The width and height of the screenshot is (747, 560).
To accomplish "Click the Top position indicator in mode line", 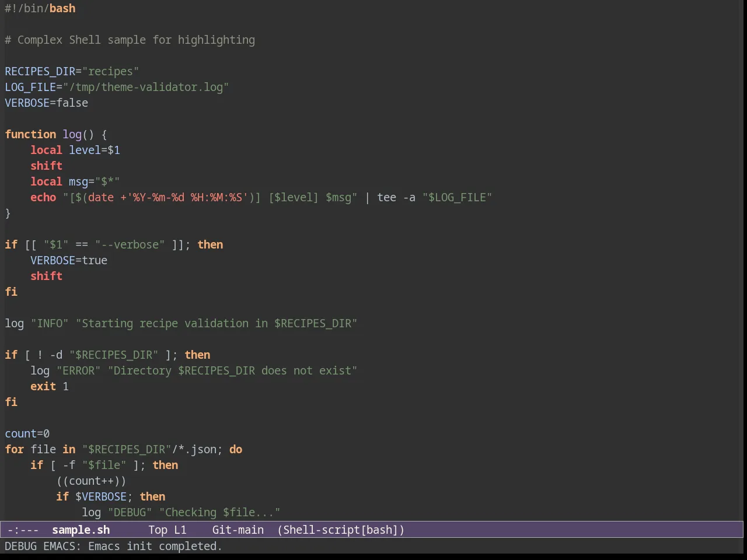I will (158, 530).
